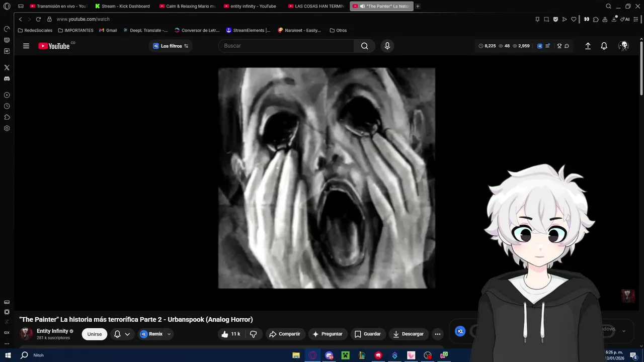Open Gmail bookmark
The width and height of the screenshot is (644, 362).
[108, 30]
